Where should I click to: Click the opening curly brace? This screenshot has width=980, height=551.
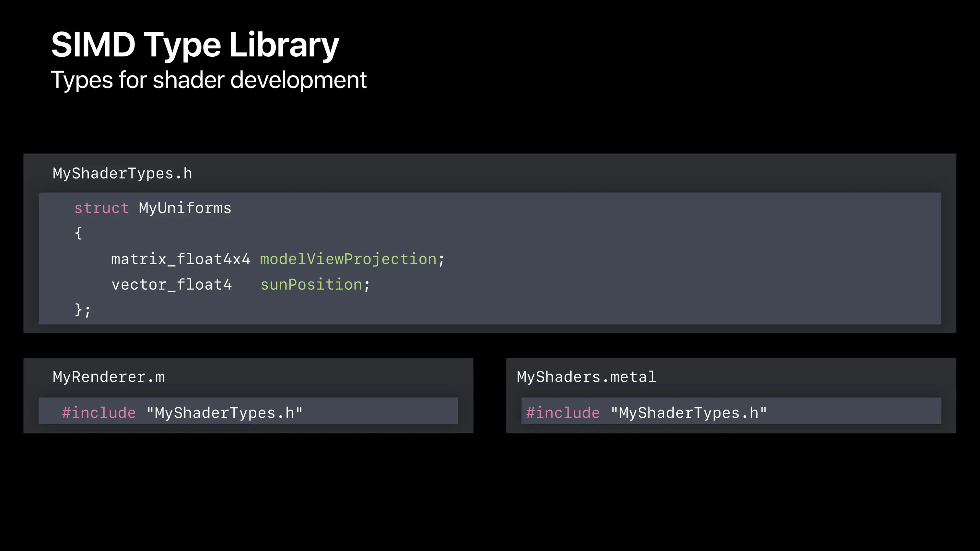tap(78, 233)
